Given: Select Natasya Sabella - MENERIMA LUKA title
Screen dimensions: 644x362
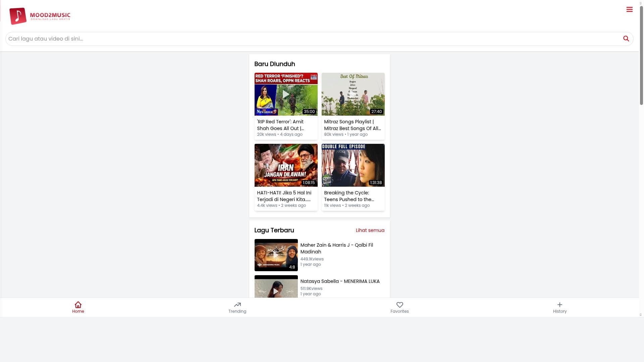Looking at the screenshot, I should coord(340,281).
